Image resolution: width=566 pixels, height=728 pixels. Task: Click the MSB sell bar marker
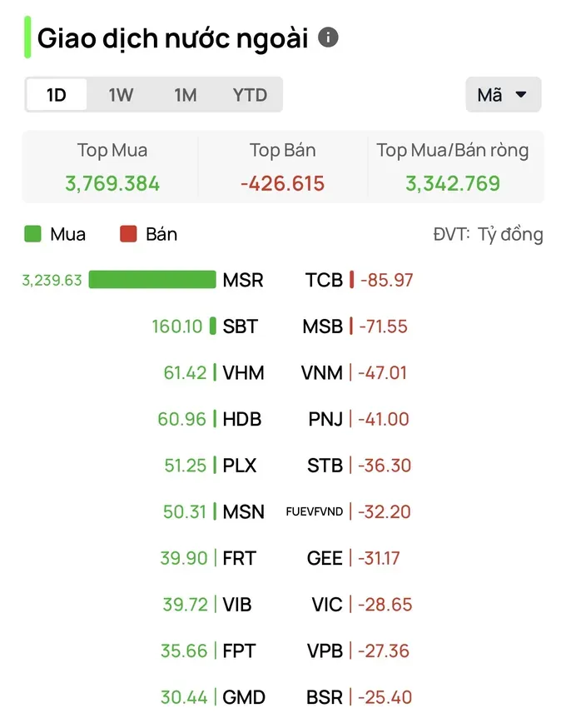coord(351,326)
